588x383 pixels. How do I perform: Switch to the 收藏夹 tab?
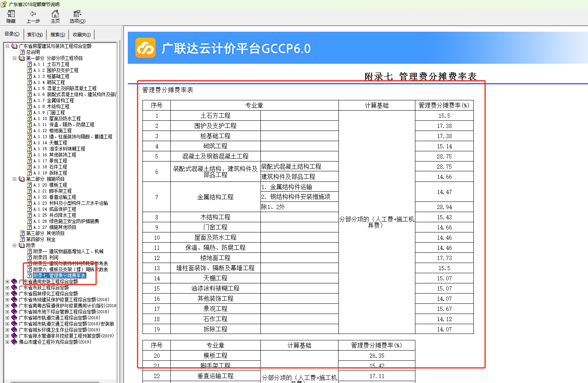tap(81, 35)
